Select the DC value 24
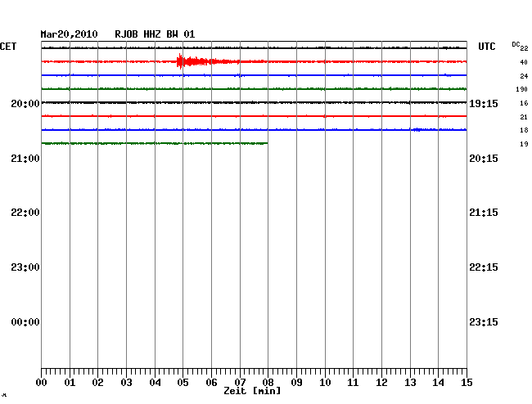Screen dimensions: 532x404 tap(524, 76)
